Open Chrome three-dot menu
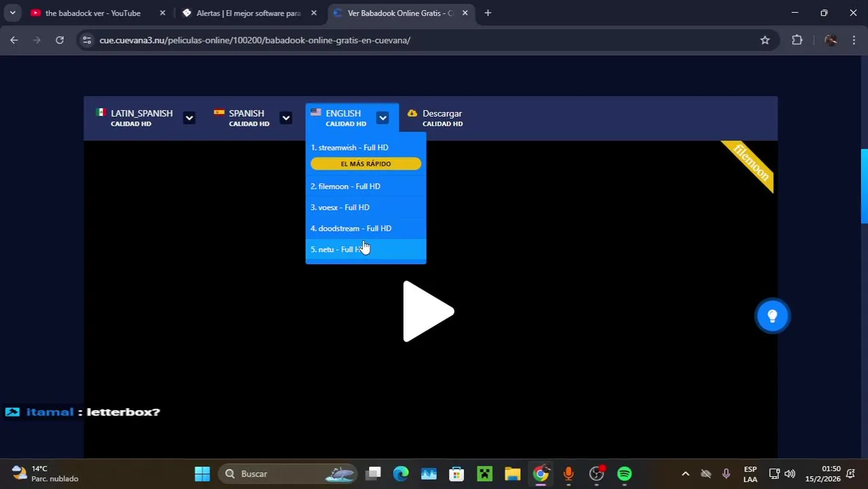Image resolution: width=868 pixels, height=489 pixels. click(854, 40)
